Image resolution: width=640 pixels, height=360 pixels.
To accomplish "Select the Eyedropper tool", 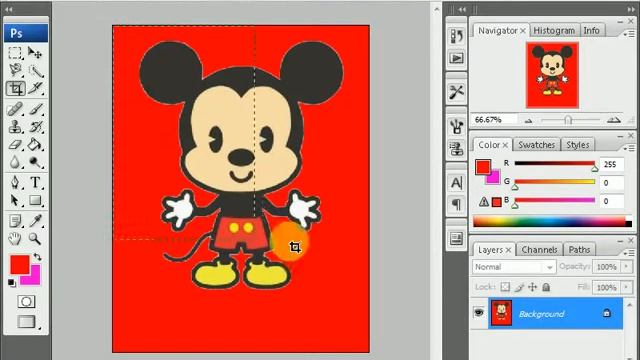I will coord(35,220).
